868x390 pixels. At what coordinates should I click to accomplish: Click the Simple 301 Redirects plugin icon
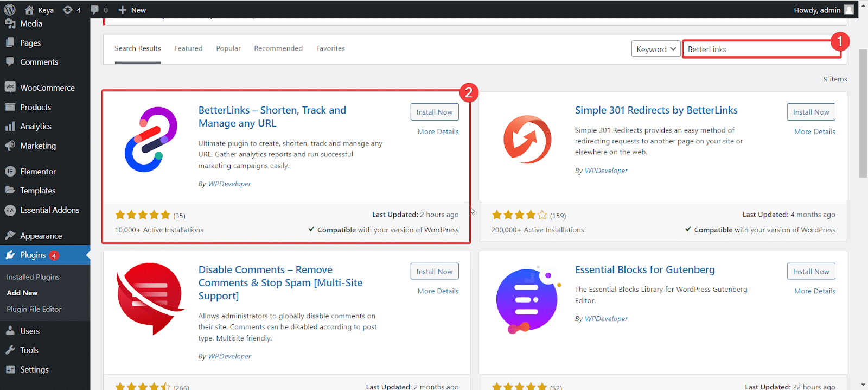(x=527, y=140)
